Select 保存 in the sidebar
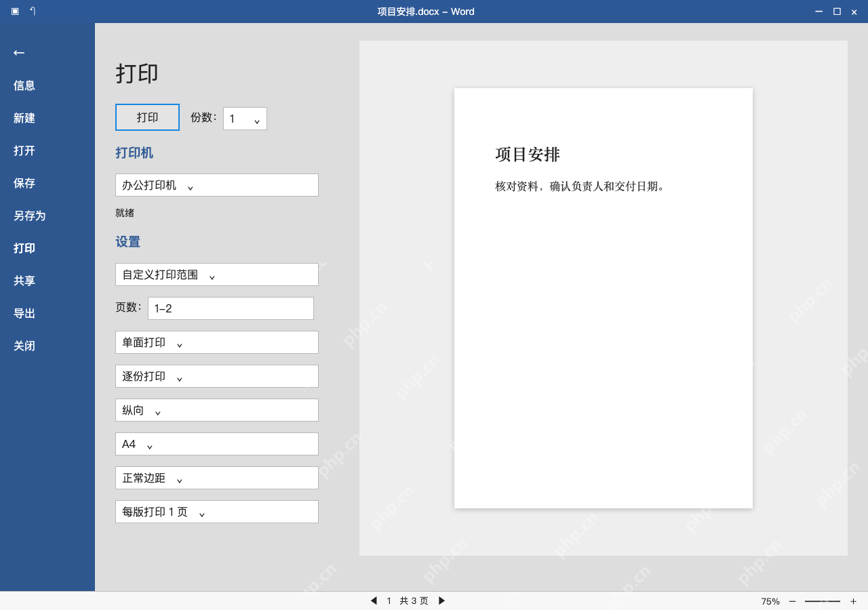The width and height of the screenshot is (868, 610). (x=24, y=183)
